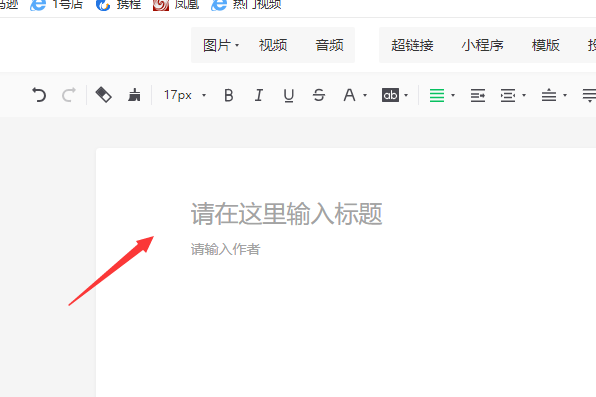
Task: Toggle underline formatting
Action: pos(288,95)
